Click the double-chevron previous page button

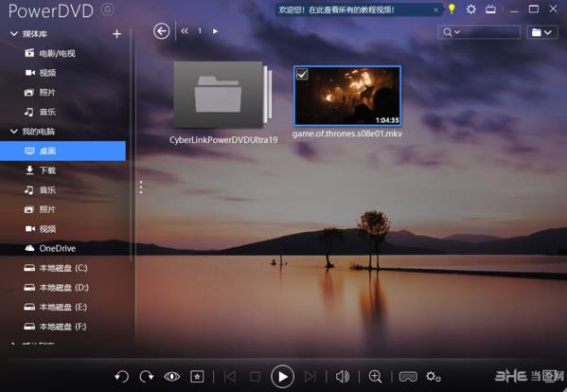185,31
